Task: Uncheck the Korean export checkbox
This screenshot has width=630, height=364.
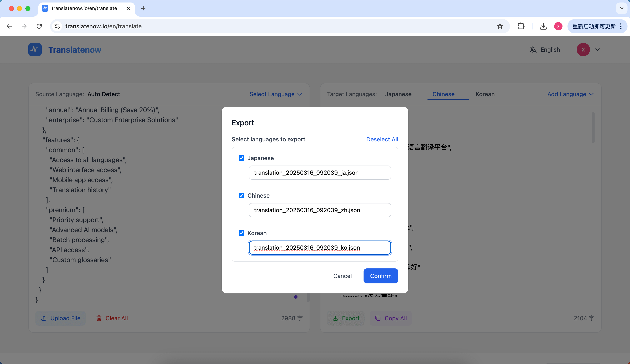Action: click(x=241, y=233)
